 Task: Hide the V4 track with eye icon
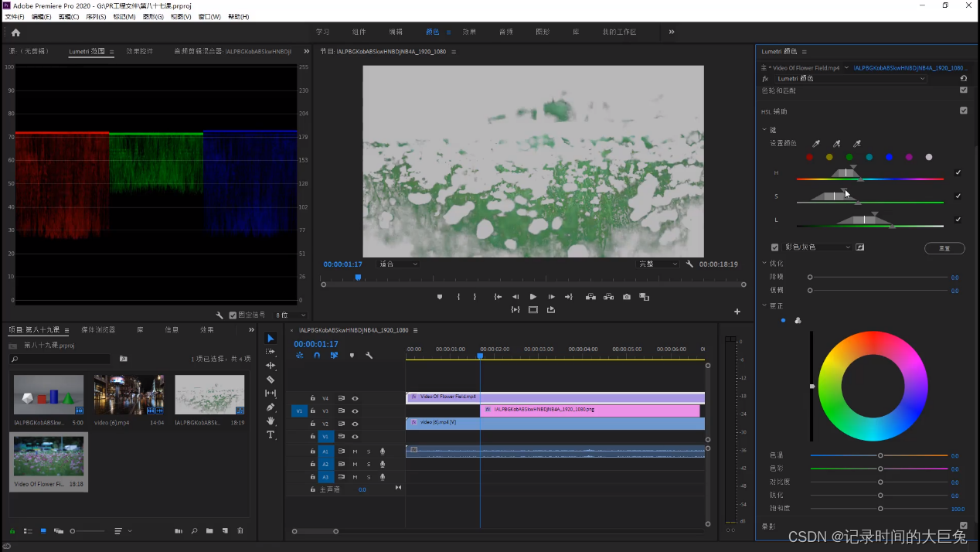[355, 398]
